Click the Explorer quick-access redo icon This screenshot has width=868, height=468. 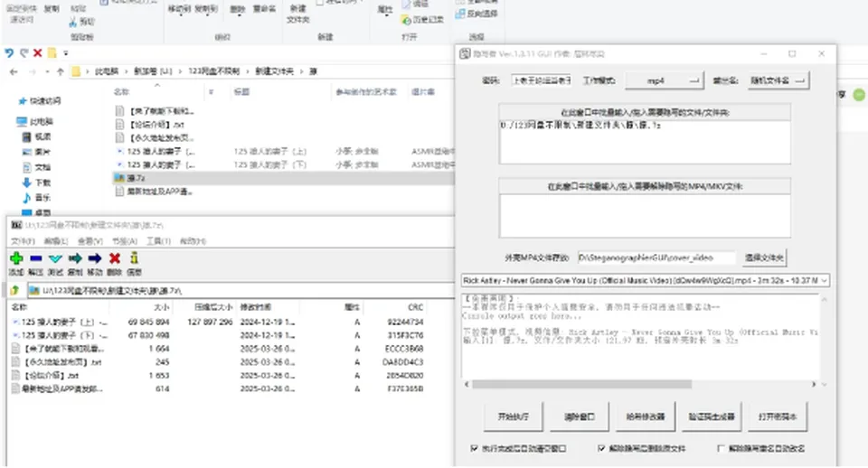(x=24, y=53)
